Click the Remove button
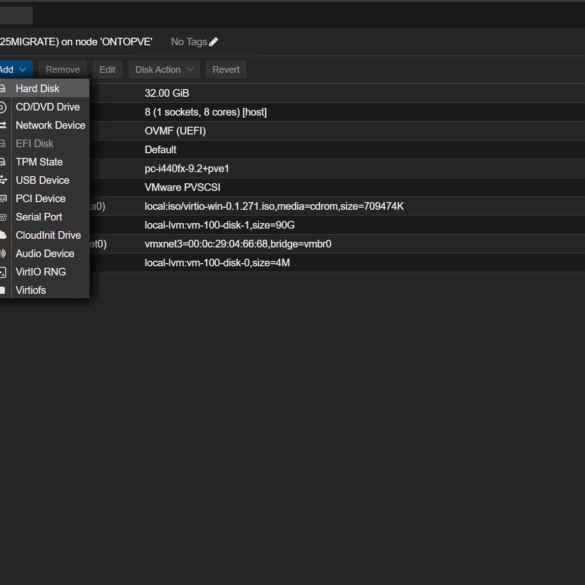585x585 pixels. click(63, 70)
